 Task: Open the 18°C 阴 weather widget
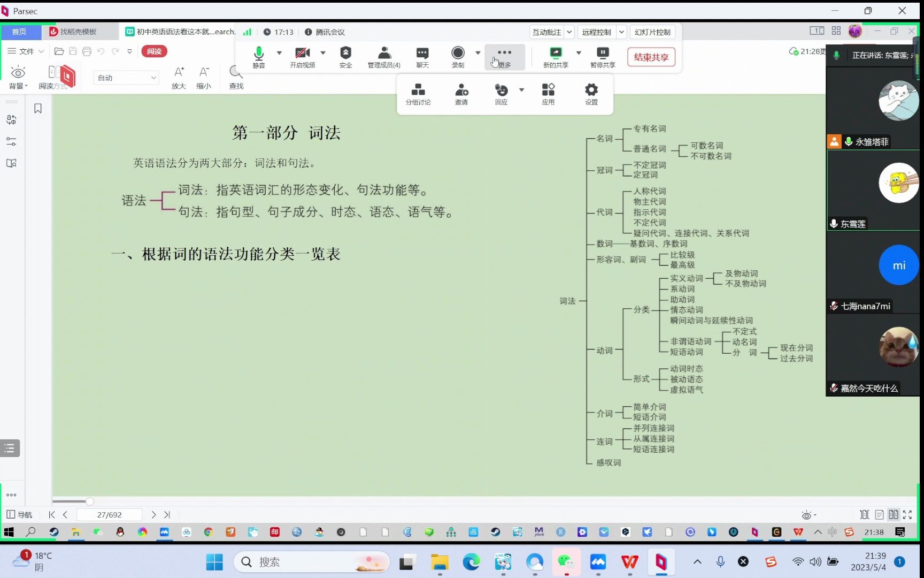pyautogui.click(x=33, y=562)
